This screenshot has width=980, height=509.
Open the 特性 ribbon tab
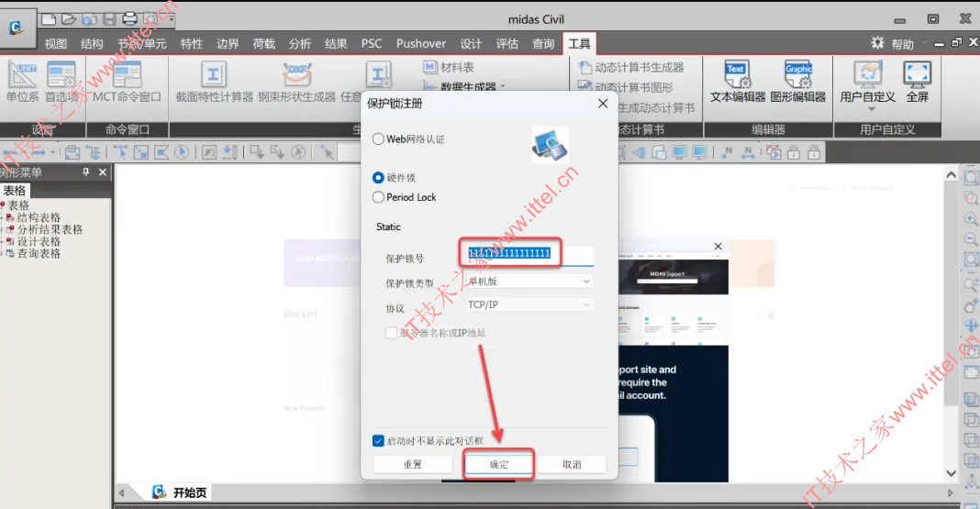(191, 44)
